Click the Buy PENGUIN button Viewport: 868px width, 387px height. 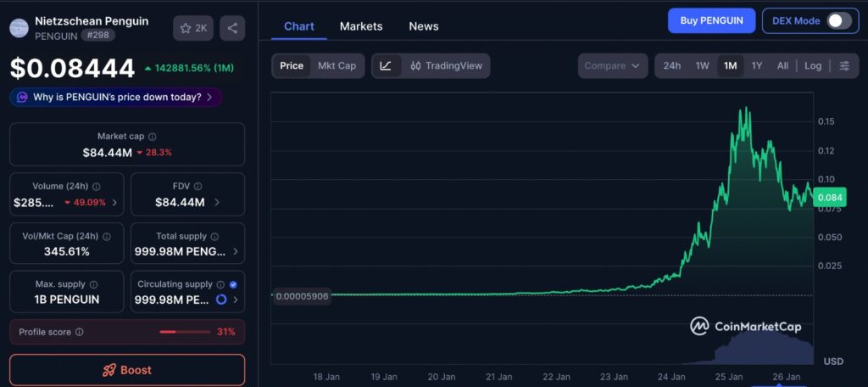(x=711, y=21)
